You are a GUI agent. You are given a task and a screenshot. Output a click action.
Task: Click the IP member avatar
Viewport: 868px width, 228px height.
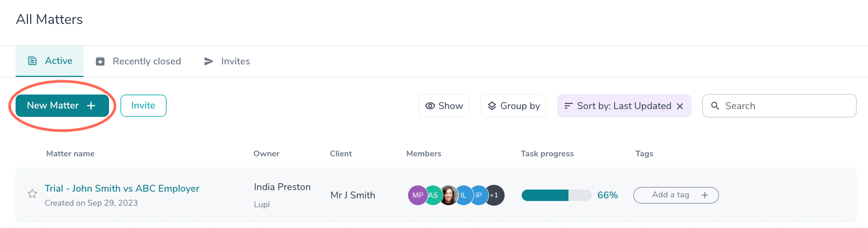(x=479, y=195)
